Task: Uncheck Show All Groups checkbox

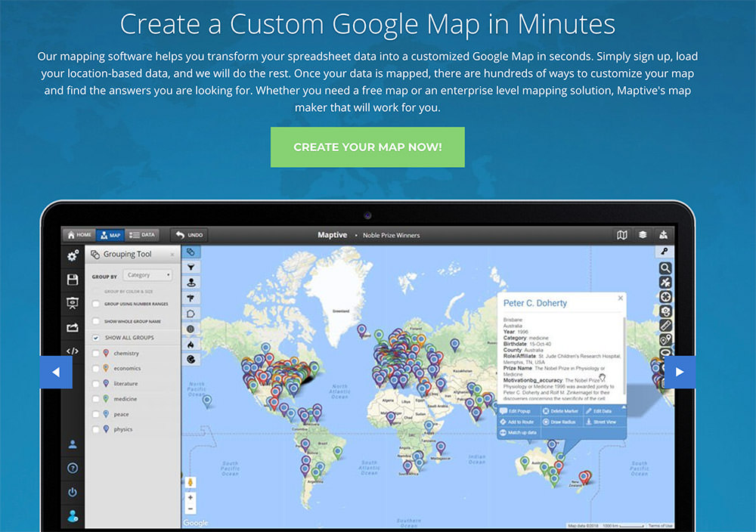Action: pos(96,338)
